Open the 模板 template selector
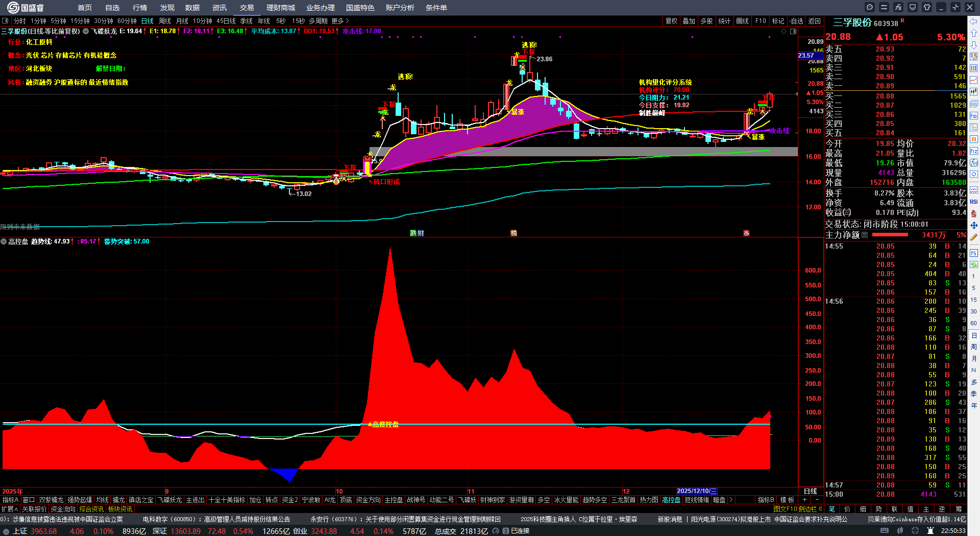This screenshot has height=536, width=980. pyautogui.click(x=788, y=500)
